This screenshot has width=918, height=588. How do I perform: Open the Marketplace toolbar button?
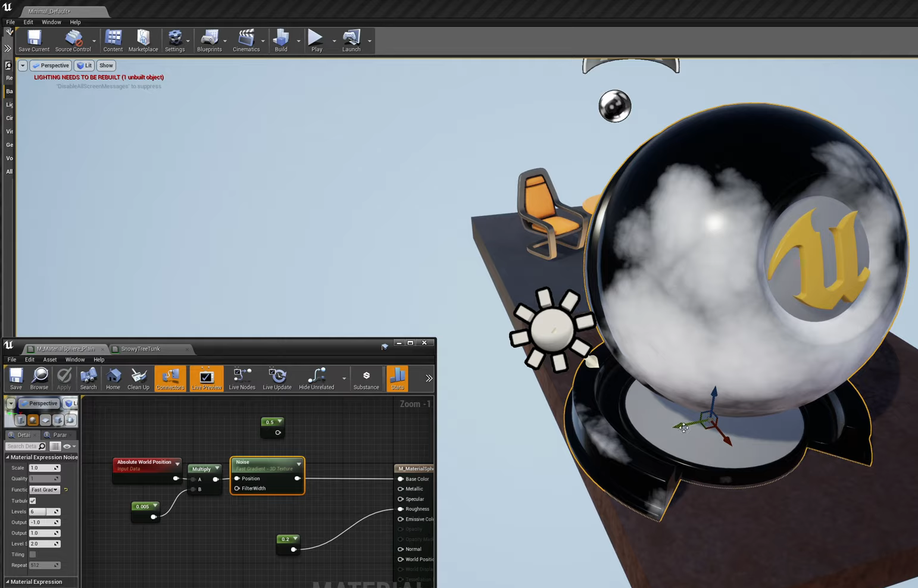pyautogui.click(x=143, y=41)
